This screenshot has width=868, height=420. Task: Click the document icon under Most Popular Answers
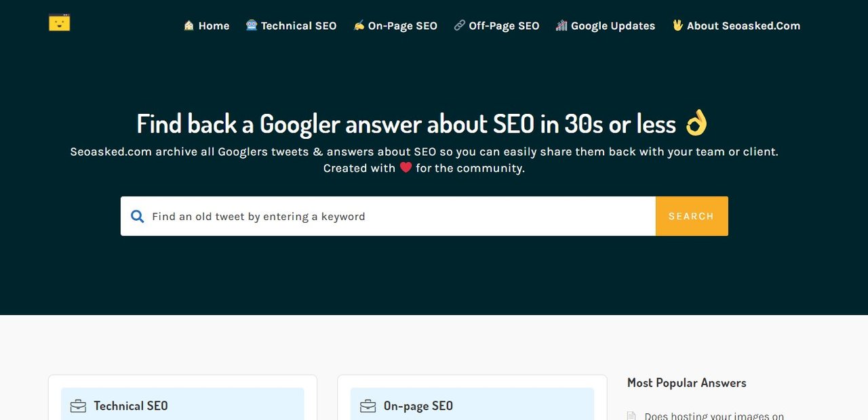tap(631, 416)
